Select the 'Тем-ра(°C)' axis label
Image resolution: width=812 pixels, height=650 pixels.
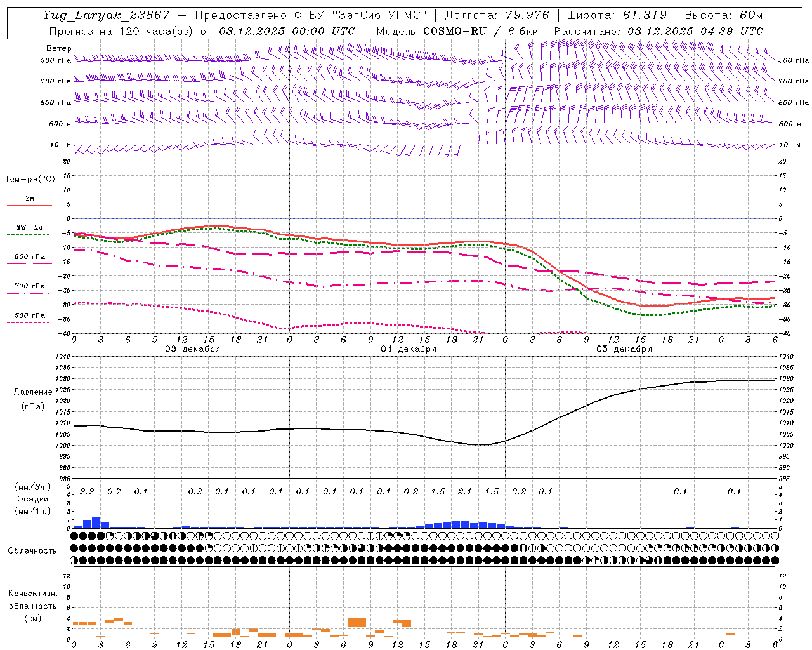point(30,180)
